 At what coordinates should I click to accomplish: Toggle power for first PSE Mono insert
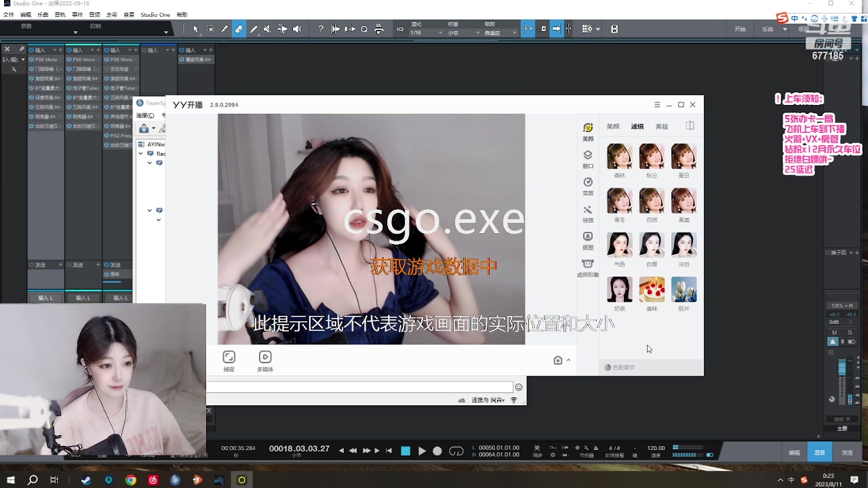[x=32, y=60]
